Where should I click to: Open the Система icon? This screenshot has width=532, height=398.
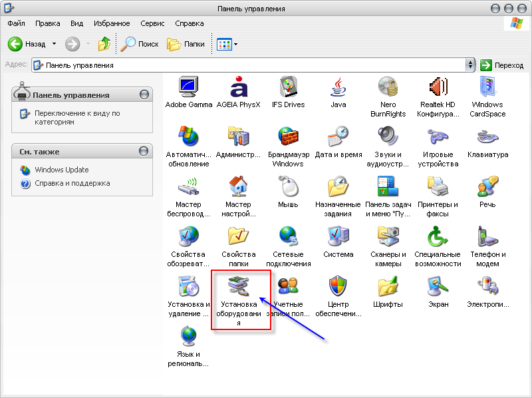(338, 242)
